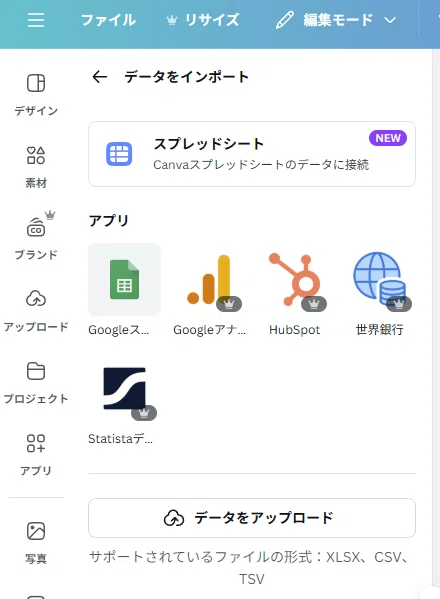The height and width of the screenshot is (599, 440).
Task: Click the cloud upload icon in データをアップロード
Action: pos(174,518)
